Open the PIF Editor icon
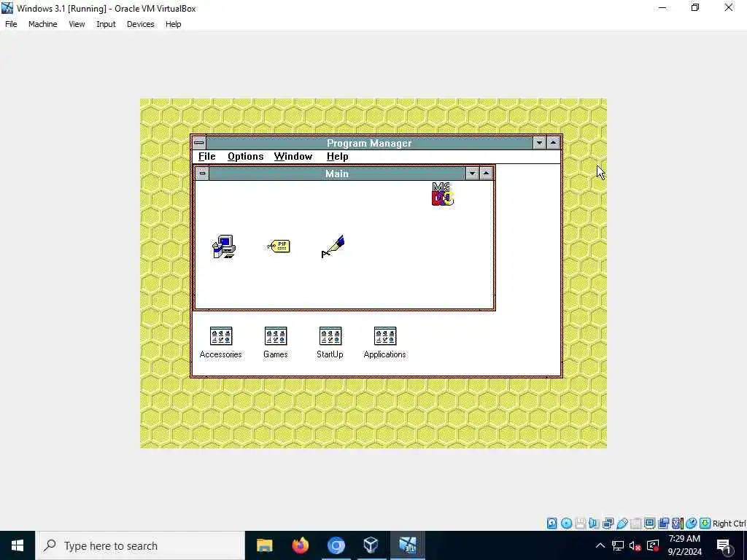Screen dimensions: 747x560 click(x=279, y=246)
